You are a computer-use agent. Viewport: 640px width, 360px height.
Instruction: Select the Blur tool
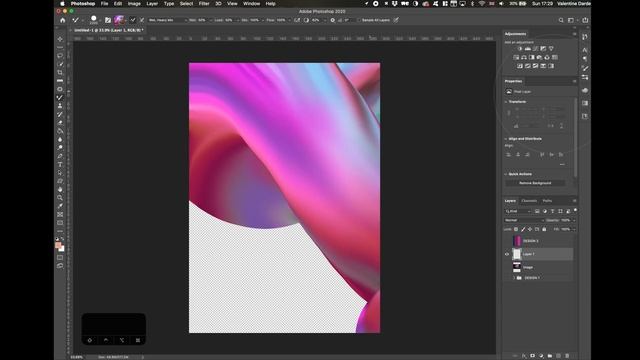(x=60, y=139)
